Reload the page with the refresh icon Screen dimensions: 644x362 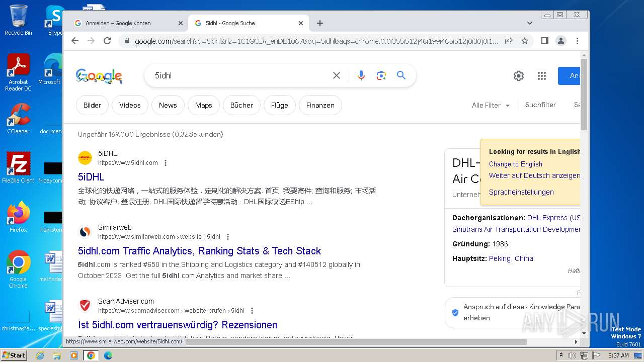pos(107,41)
